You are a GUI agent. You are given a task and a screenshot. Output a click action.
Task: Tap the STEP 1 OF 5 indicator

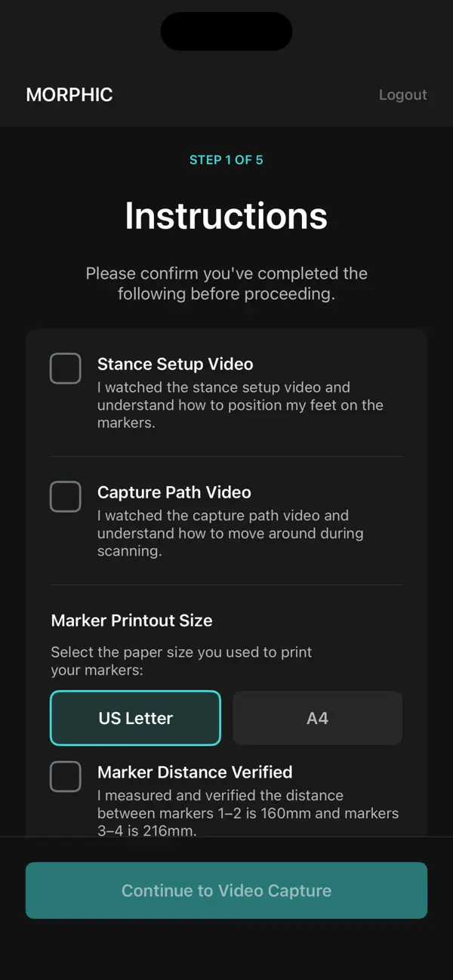click(226, 159)
